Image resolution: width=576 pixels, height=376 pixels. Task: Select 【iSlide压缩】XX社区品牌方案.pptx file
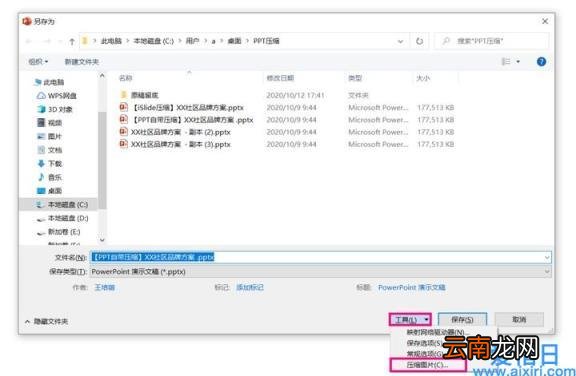pyautogui.click(x=182, y=108)
